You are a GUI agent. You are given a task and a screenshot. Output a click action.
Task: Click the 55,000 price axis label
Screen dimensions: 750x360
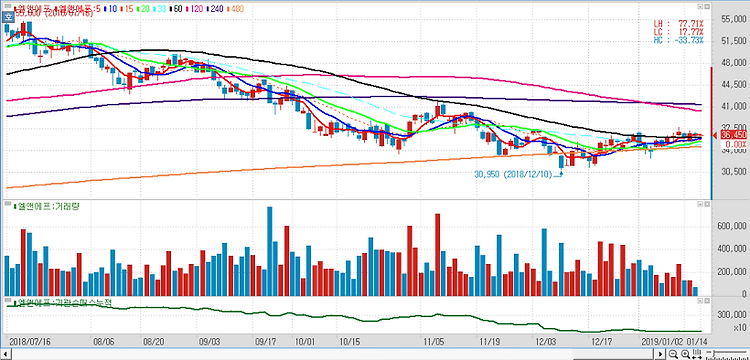tap(734, 19)
